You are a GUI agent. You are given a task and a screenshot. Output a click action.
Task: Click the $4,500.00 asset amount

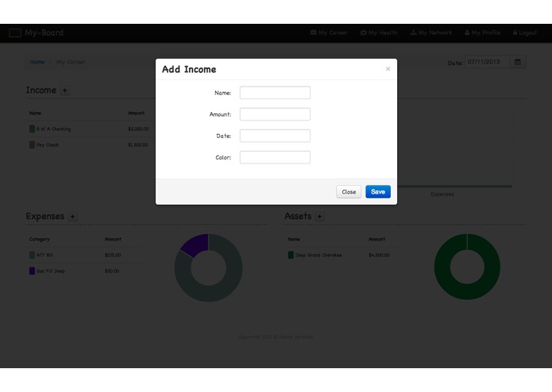click(379, 255)
